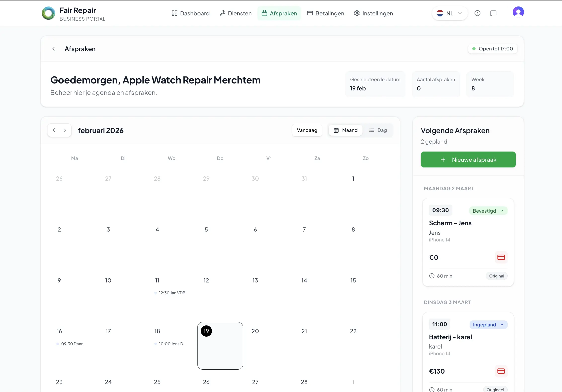Click the Fair Repair logo icon
The image size is (562, 392).
48,13
